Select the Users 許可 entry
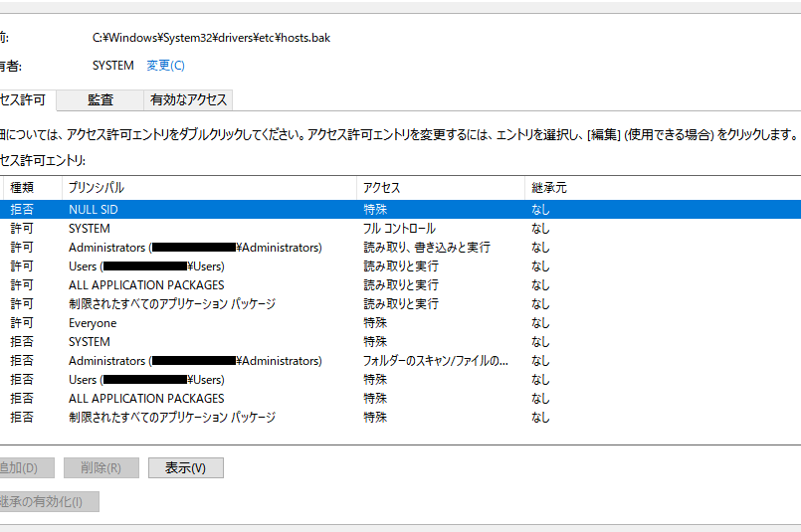 [146, 266]
